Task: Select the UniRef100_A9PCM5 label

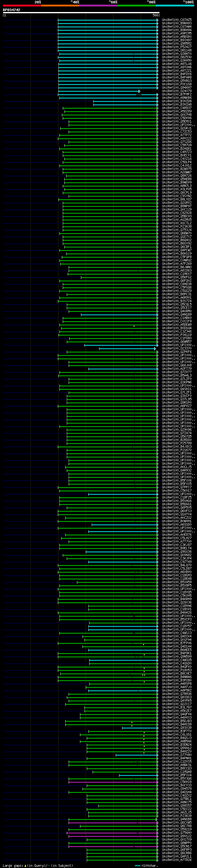Action: coord(176,33)
